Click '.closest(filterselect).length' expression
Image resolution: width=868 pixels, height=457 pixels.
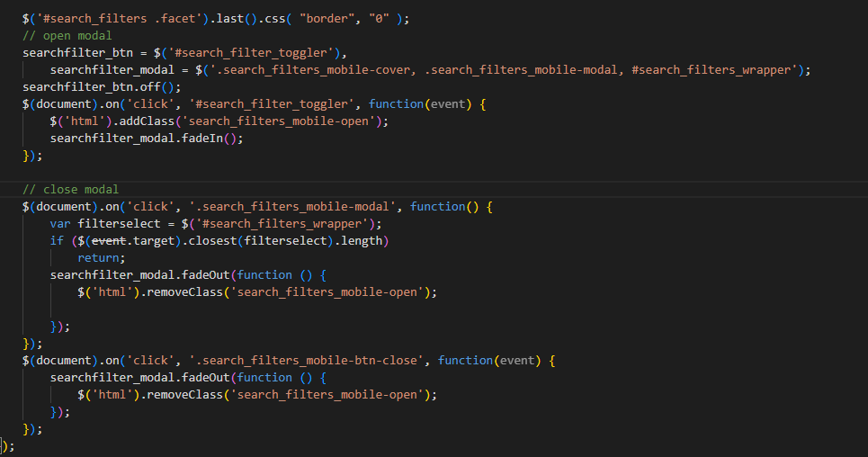pos(285,241)
